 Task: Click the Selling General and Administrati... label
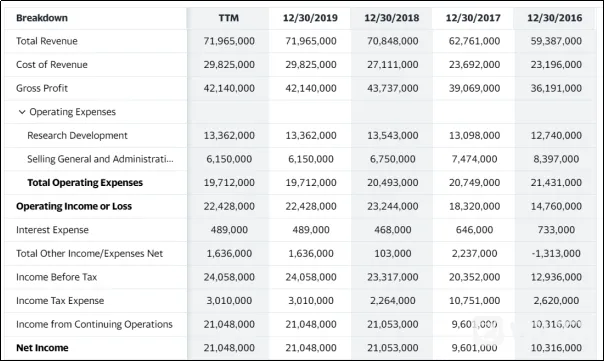(x=100, y=159)
